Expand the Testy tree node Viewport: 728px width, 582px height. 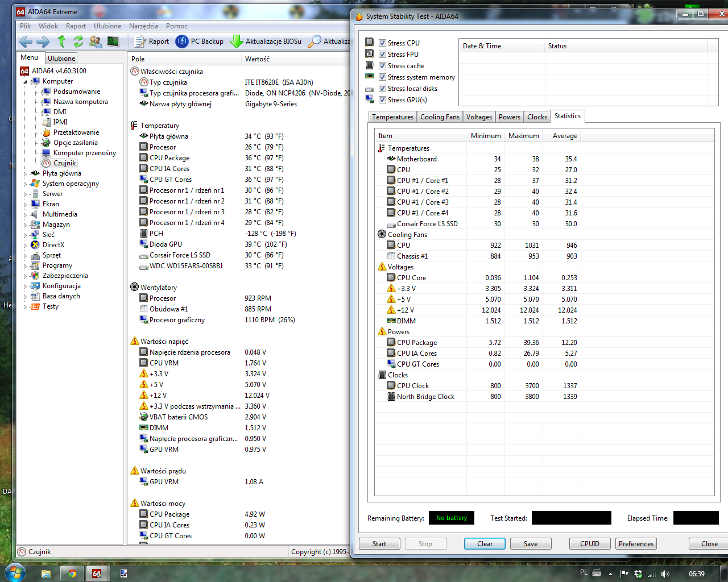coord(26,307)
